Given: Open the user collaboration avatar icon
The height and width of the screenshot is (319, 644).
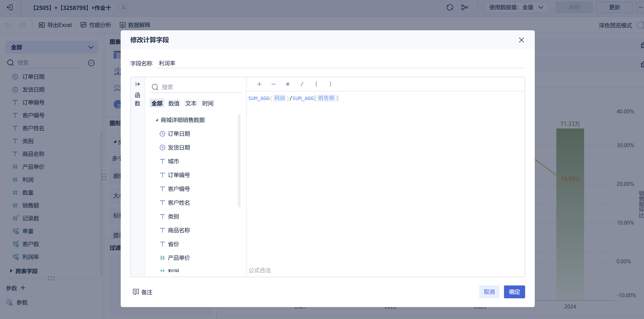Looking at the screenshot, I should tap(123, 8).
